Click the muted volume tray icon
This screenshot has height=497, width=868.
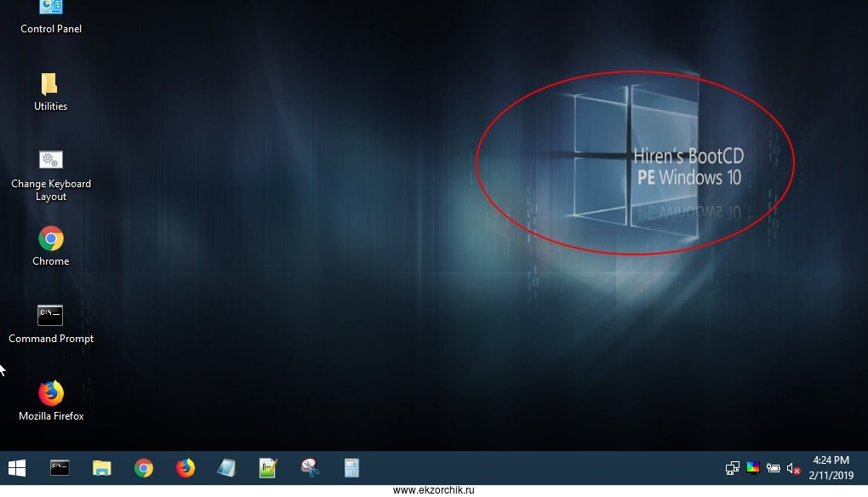point(793,469)
